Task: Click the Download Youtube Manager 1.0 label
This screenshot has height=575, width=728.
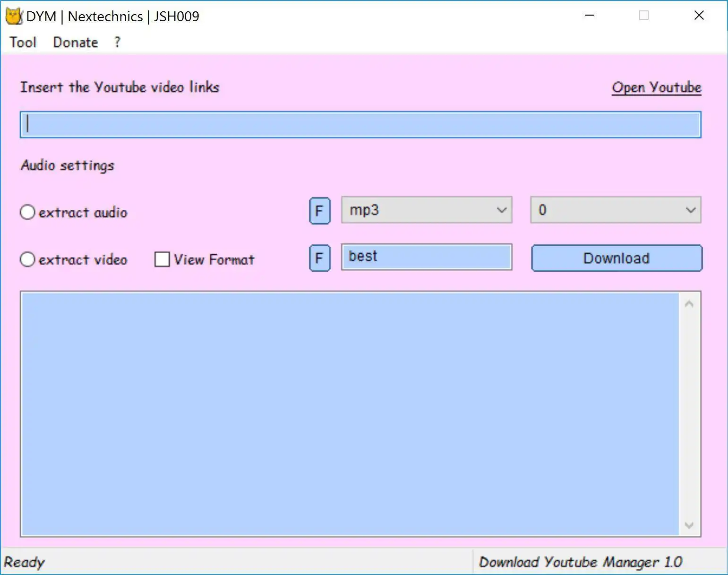Action: click(581, 562)
